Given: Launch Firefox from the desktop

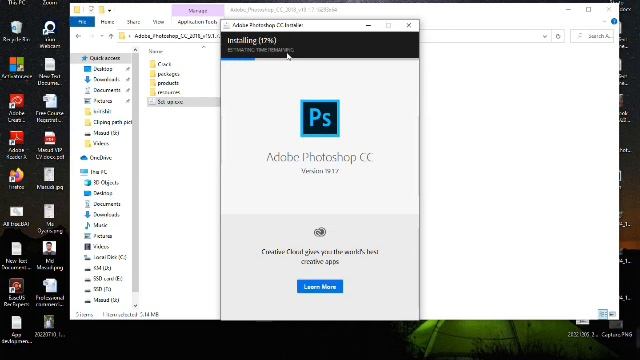Looking at the screenshot, I should tap(16, 179).
